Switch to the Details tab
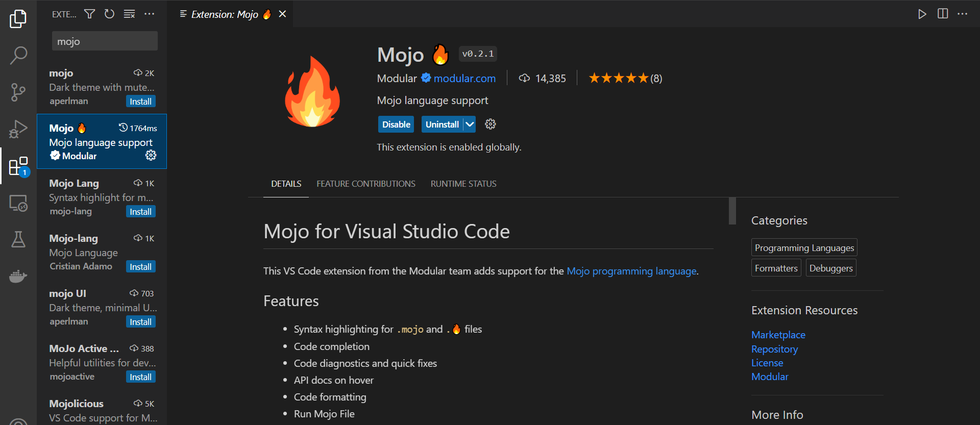 click(x=286, y=184)
